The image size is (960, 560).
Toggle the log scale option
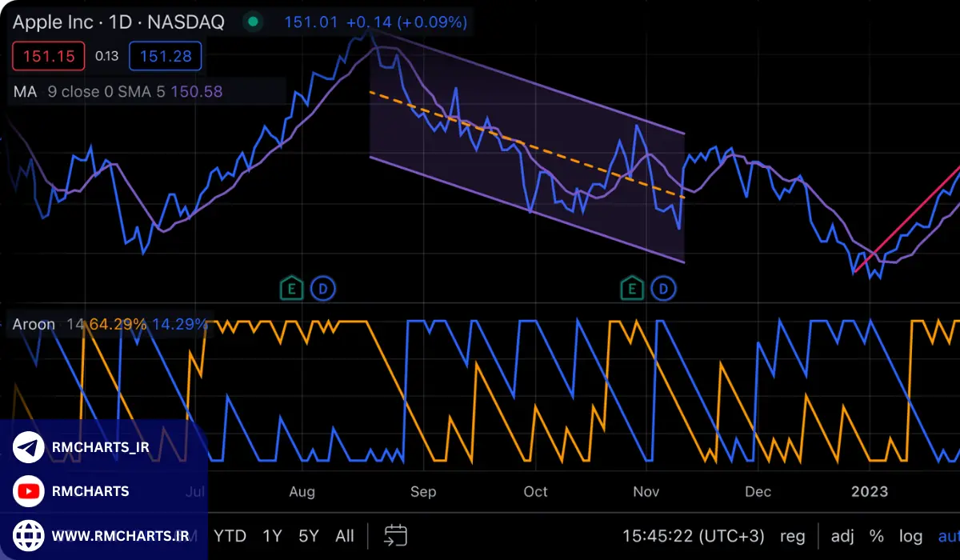[x=910, y=536]
